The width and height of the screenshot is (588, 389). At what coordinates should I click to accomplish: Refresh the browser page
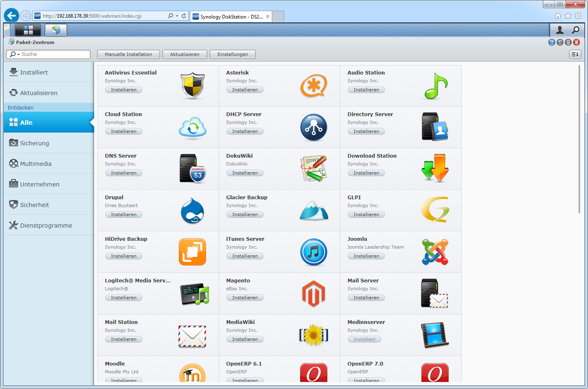click(x=184, y=16)
